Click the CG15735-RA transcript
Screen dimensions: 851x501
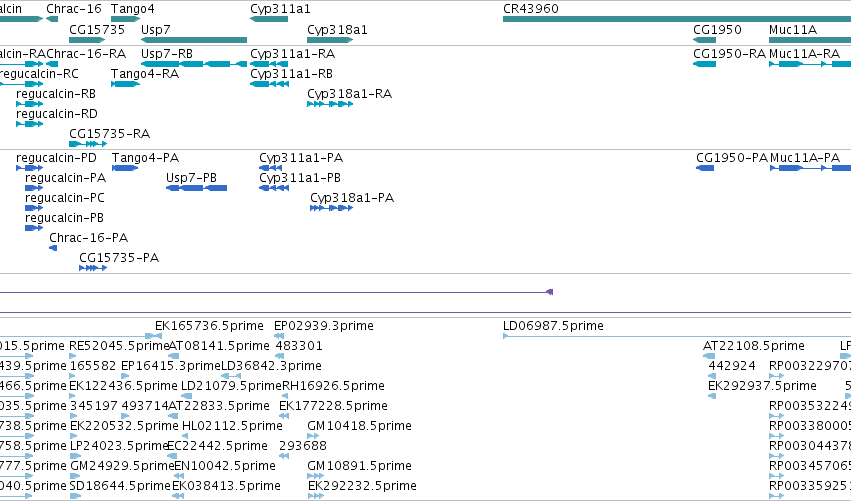click(x=88, y=144)
